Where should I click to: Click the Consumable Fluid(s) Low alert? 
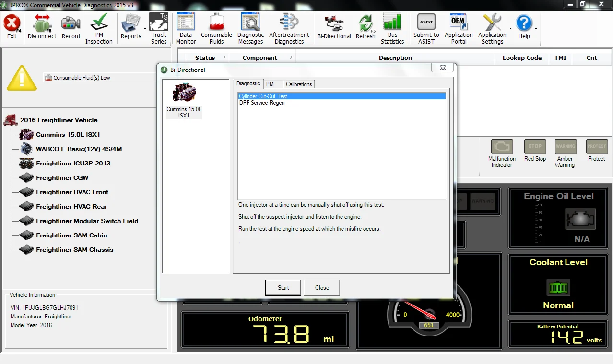[100, 78]
